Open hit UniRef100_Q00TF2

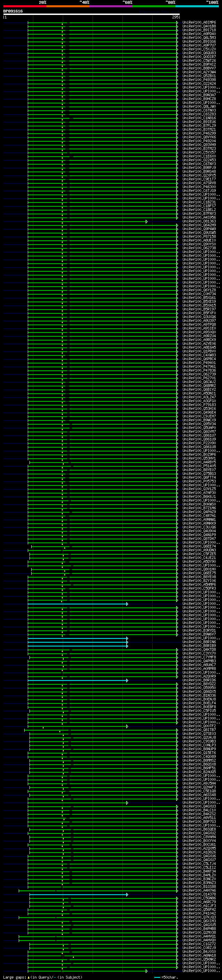point(199,726)
